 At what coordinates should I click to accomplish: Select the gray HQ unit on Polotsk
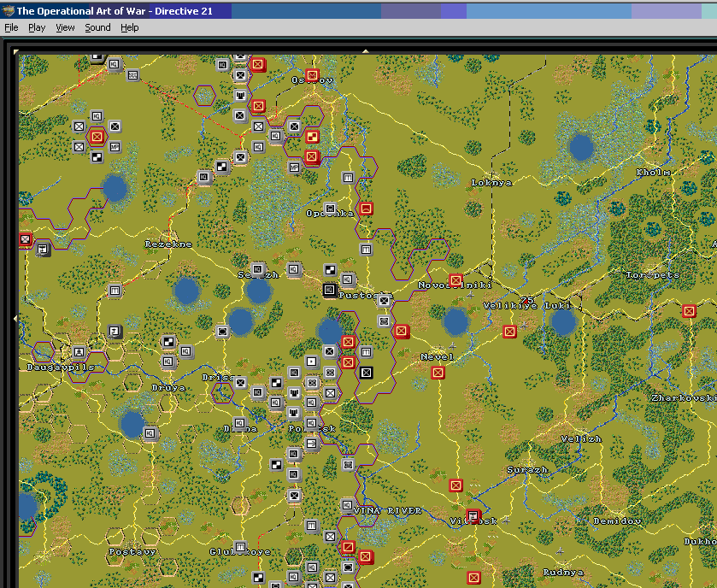point(311,423)
